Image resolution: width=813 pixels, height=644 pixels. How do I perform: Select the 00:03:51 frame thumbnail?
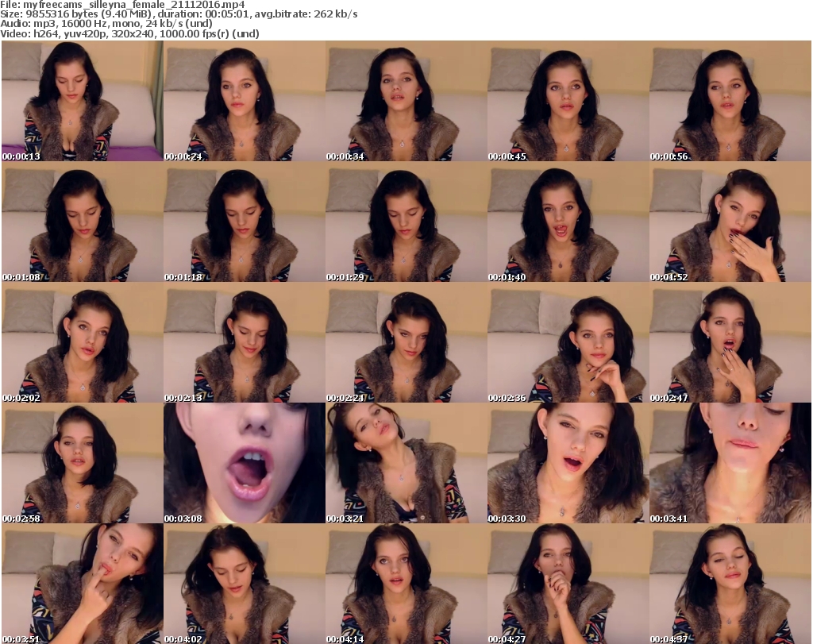[83, 584]
